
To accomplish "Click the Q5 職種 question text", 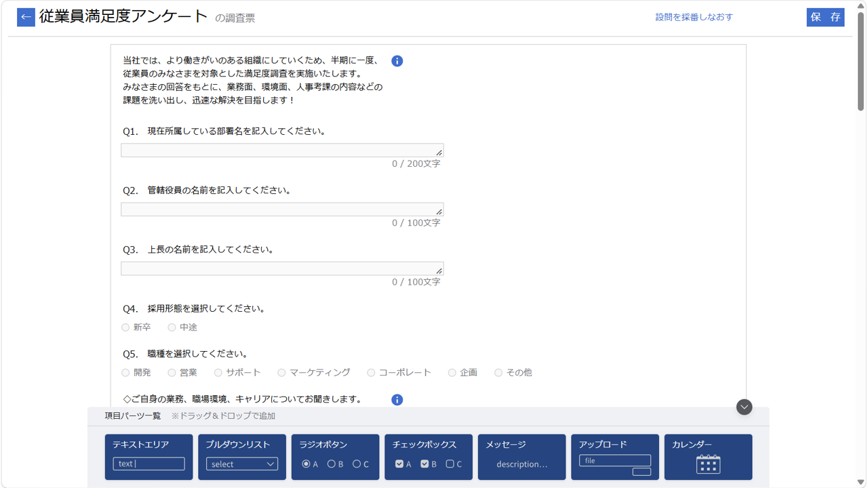I will pos(197,354).
